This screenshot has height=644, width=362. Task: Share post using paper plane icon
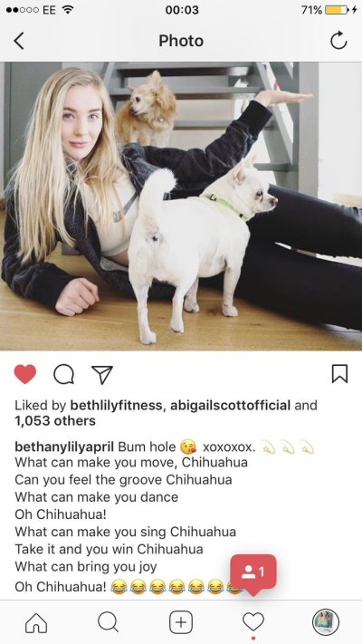tap(101, 375)
